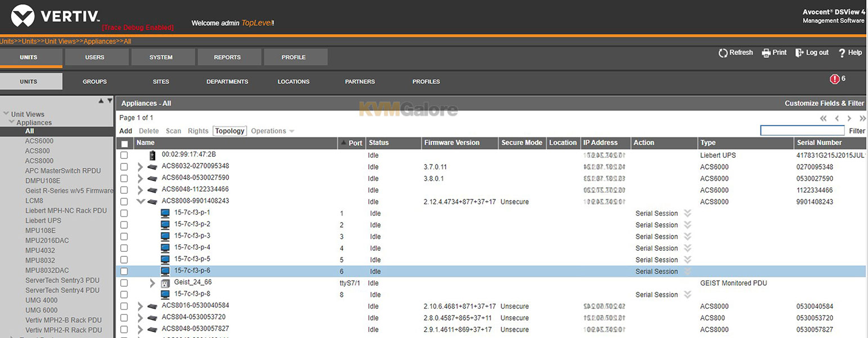Click the Topology button
Viewport: 868px width, 338px height.
[230, 131]
